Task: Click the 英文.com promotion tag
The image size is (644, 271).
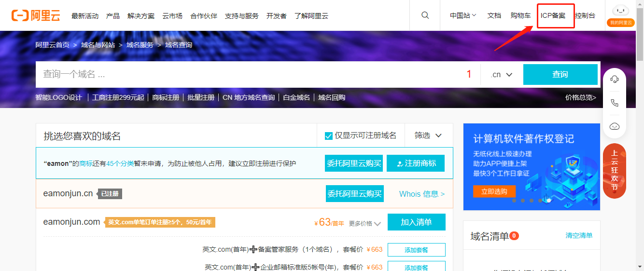Action: point(160,222)
